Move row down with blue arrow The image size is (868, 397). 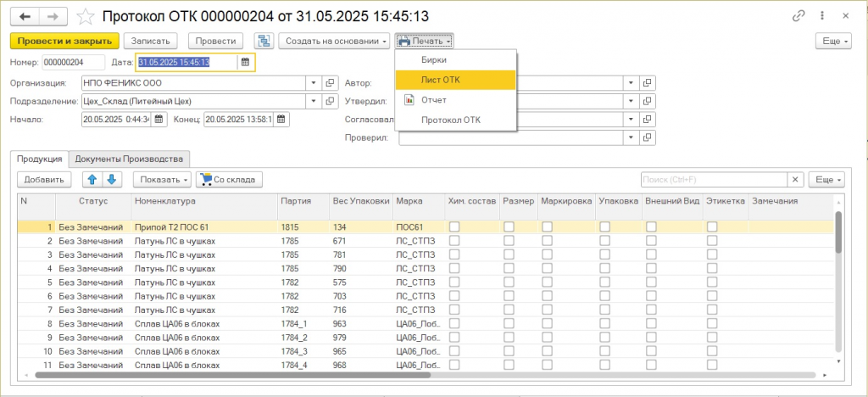[x=111, y=179]
